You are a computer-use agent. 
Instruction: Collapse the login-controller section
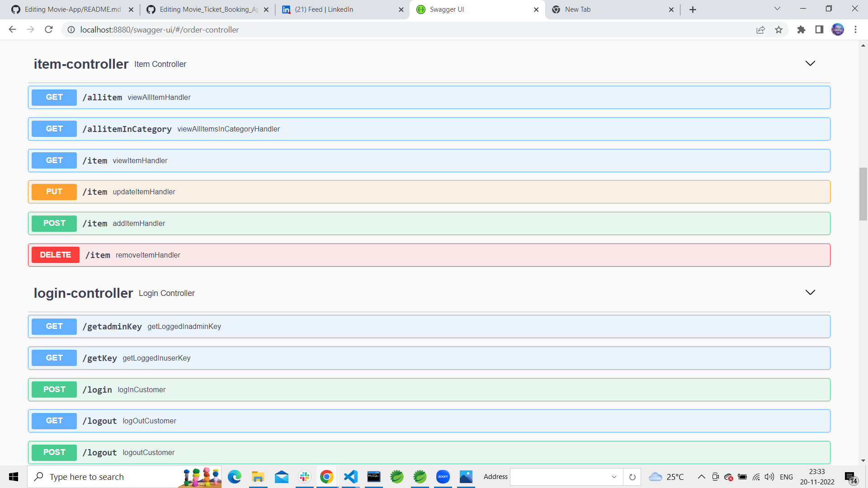(x=810, y=292)
